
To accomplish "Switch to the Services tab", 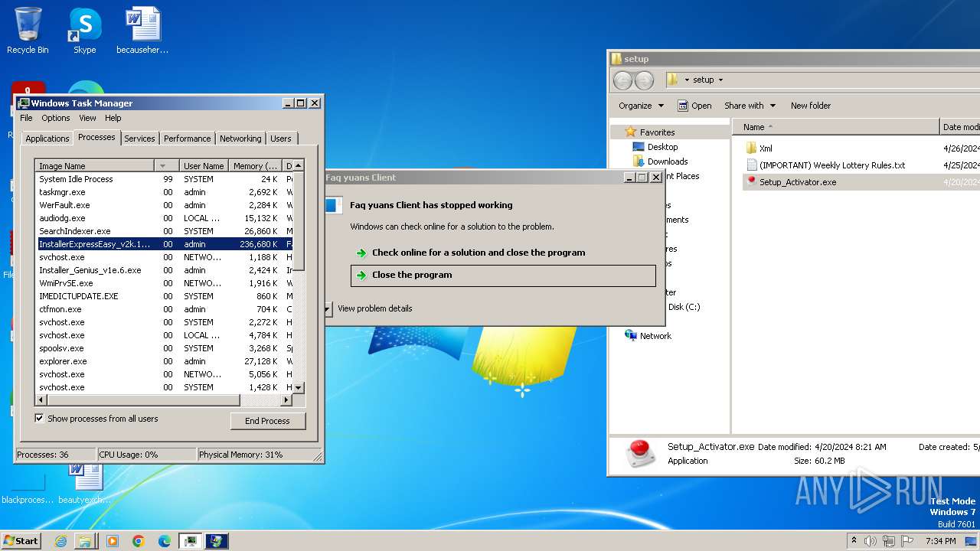I will (139, 139).
